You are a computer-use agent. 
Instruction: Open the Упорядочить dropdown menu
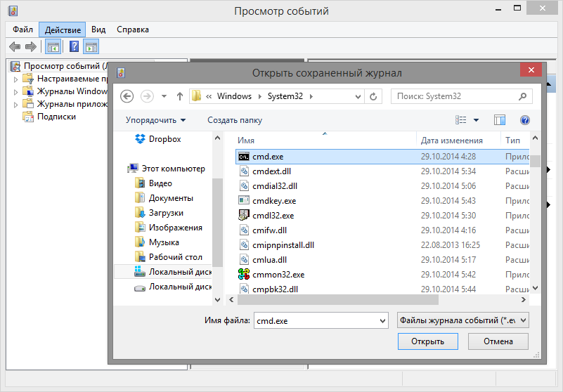(x=155, y=120)
